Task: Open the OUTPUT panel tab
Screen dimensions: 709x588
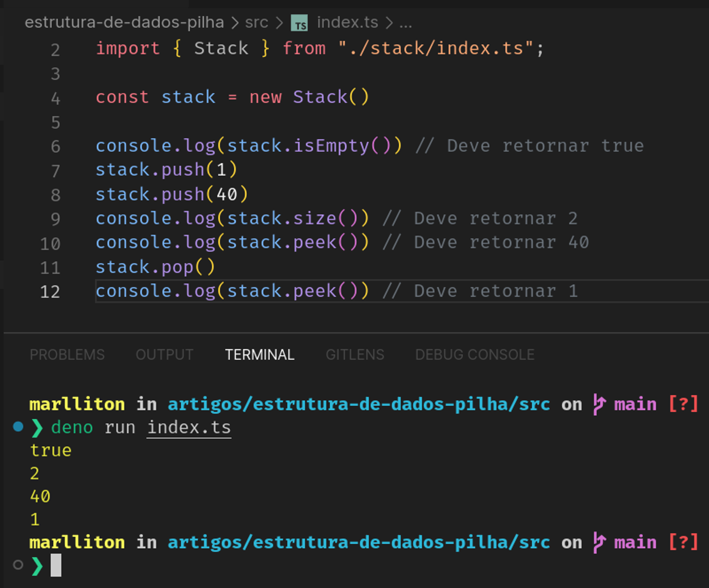Action: point(164,355)
